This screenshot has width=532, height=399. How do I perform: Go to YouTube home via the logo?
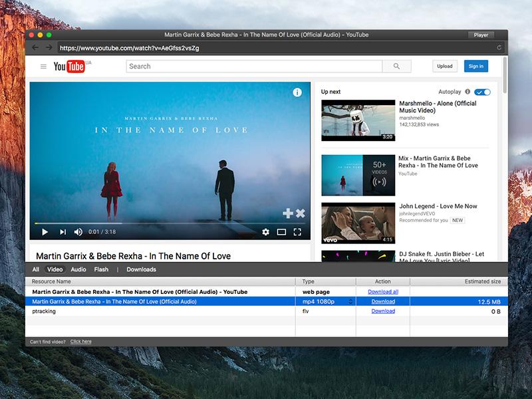[69, 66]
